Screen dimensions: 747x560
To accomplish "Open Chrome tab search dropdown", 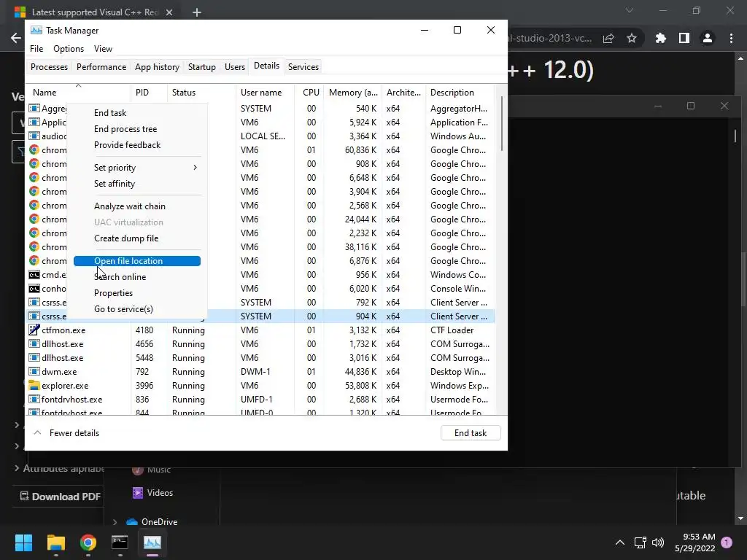I will pyautogui.click(x=630, y=10).
